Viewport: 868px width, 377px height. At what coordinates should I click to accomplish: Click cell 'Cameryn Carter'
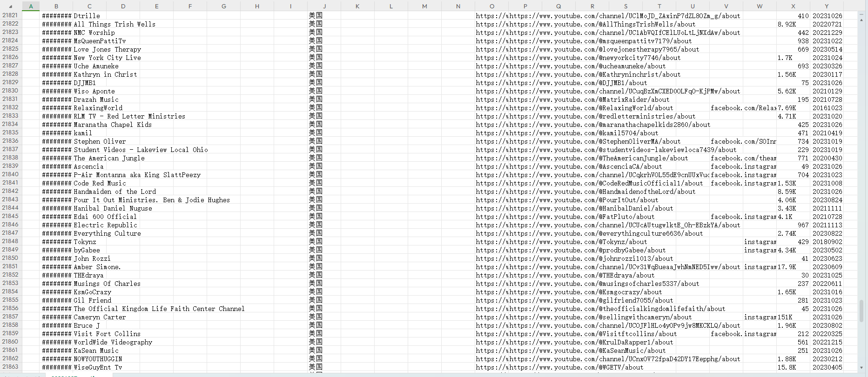[100, 317]
